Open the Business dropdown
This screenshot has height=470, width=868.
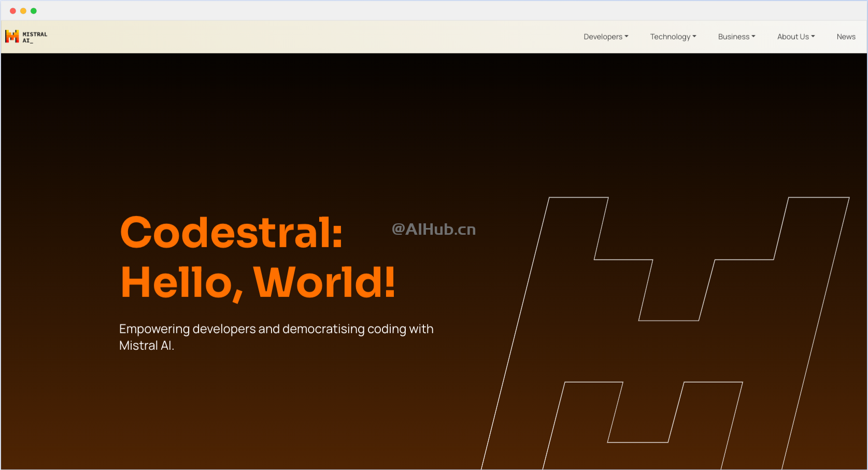(x=736, y=37)
